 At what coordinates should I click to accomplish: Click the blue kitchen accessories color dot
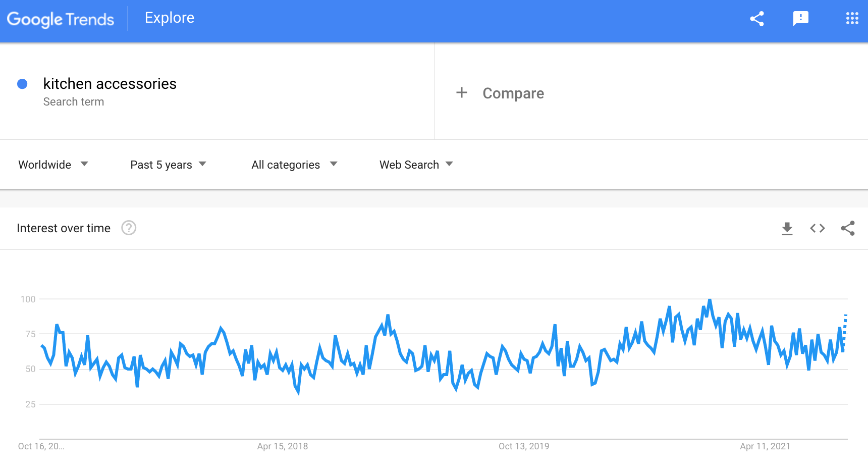tap(22, 84)
